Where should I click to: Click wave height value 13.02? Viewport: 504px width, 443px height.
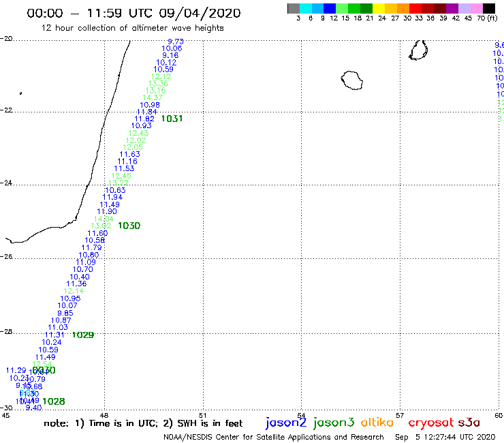pyautogui.click(x=101, y=226)
